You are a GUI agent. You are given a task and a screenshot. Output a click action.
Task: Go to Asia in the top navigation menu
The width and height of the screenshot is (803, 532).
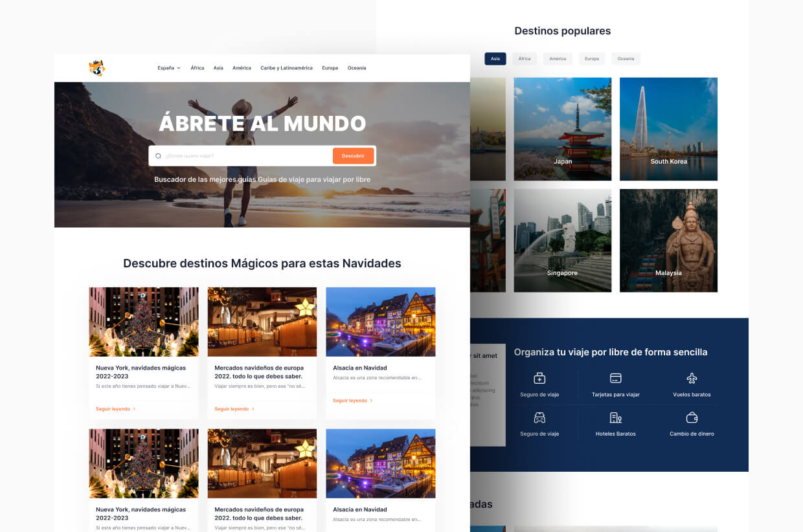[x=218, y=68]
